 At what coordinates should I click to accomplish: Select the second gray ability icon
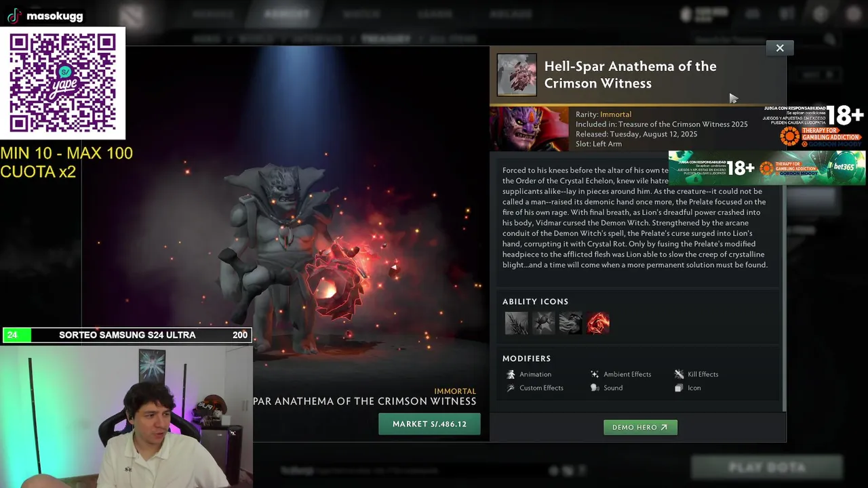click(x=543, y=323)
